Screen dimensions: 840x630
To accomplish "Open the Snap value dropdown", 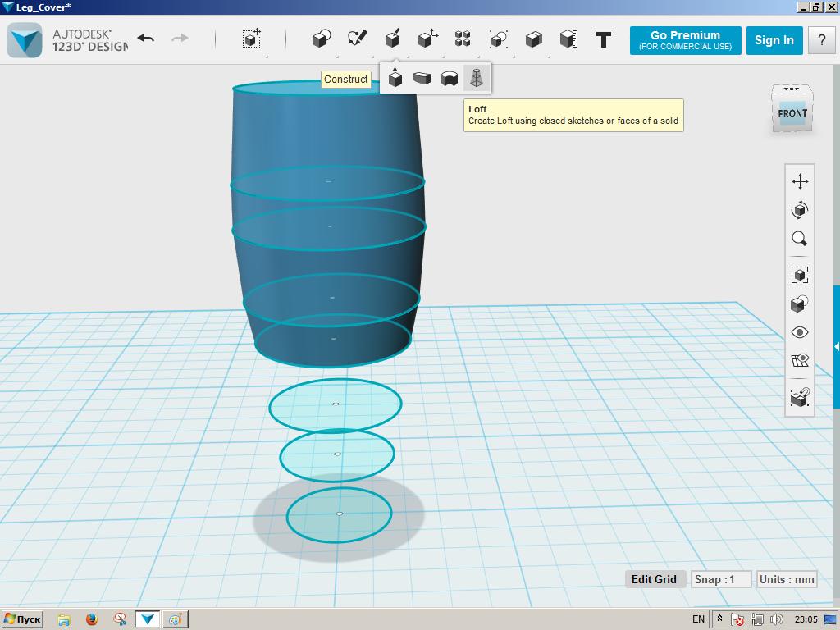I will (721, 579).
